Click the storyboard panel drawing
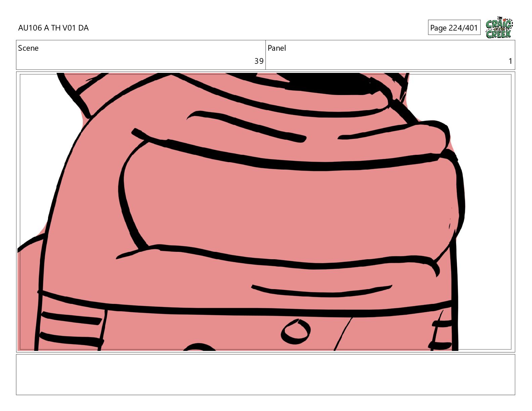Image resolution: width=532 pixels, height=411 pixels. coord(265,212)
